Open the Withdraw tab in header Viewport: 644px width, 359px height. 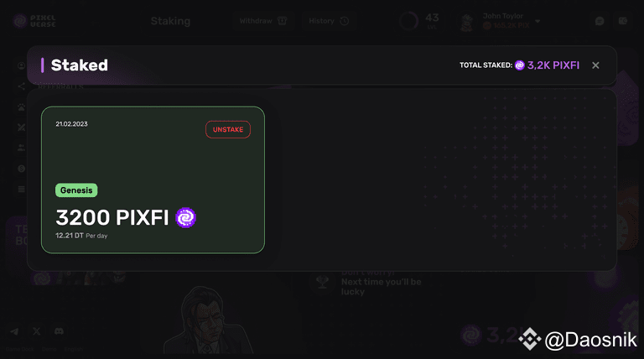(x=262, y=21)
